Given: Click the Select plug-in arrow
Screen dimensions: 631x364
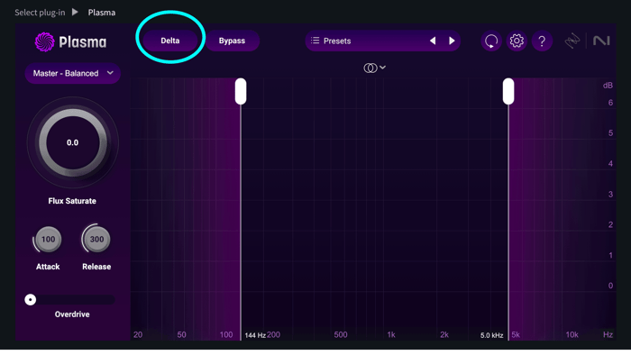Looking at the screenshot, I should tap(75, 12).
